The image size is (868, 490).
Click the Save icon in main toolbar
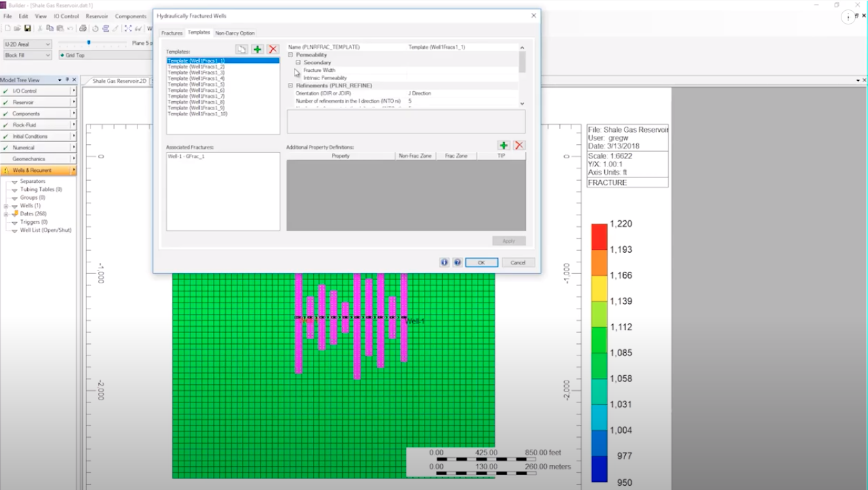click(28, 29)
